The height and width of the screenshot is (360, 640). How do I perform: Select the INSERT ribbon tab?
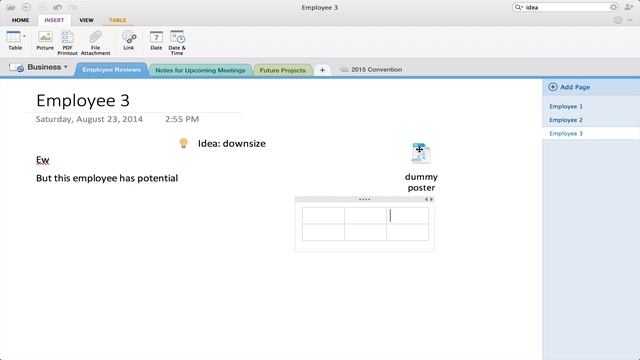pyautogui.click(x=54, y=20)
